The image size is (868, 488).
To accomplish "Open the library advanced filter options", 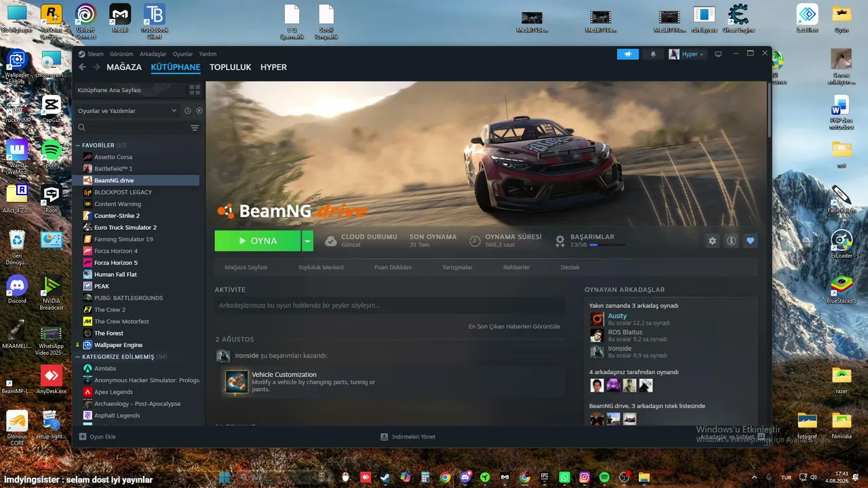I will (x=195, y=127).
